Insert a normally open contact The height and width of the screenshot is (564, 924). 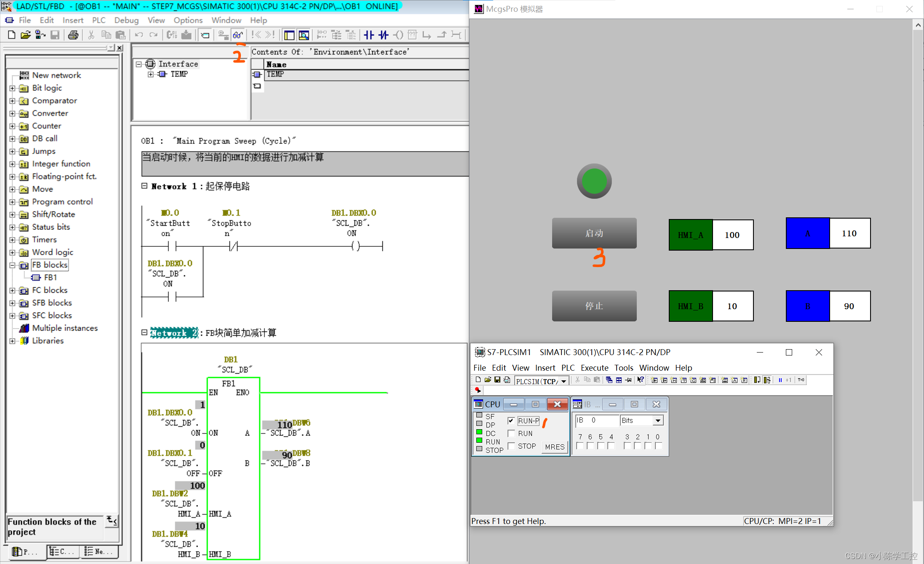369,35
